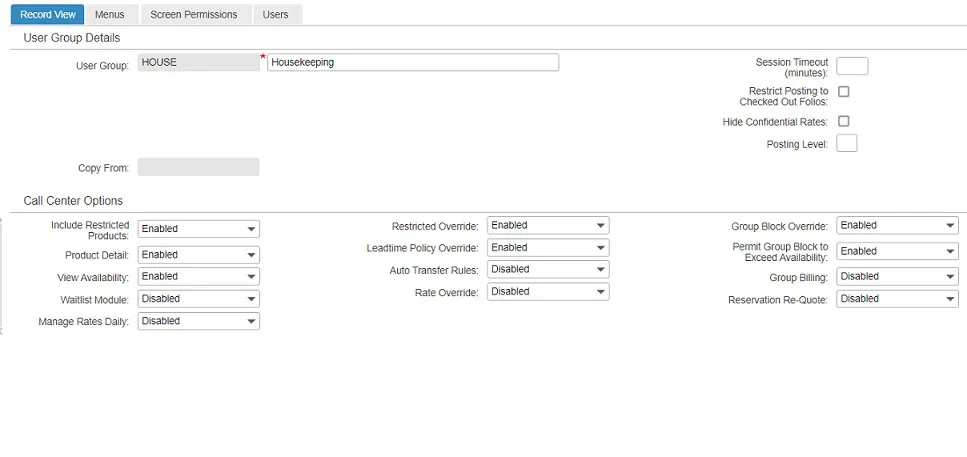Screen dimensions: 967x457
Task: Toggle Hide Confidential Rates checkbox
Action: 843,121
